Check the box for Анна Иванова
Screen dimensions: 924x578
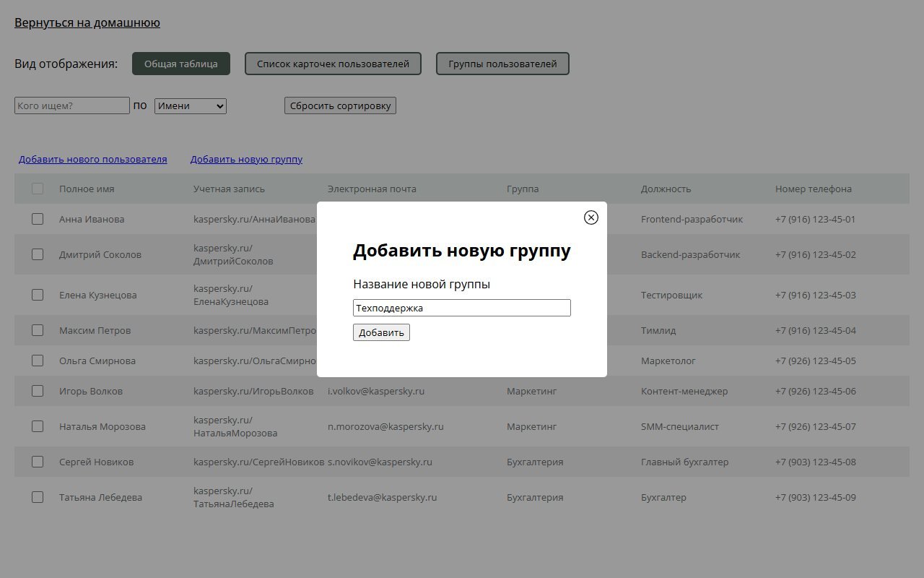(38, 219)
